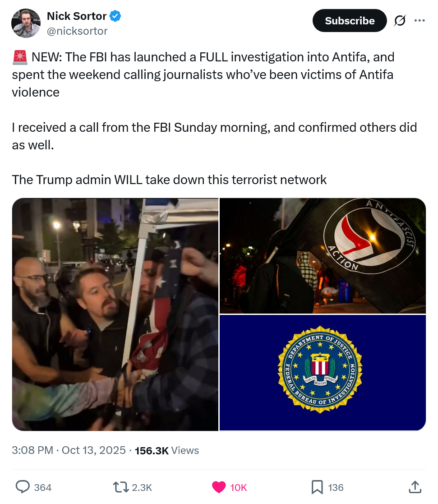Screen dimensions: 438x504
Task: Click the tweet text about FBI investigation
Action: [x=203, y=74]
